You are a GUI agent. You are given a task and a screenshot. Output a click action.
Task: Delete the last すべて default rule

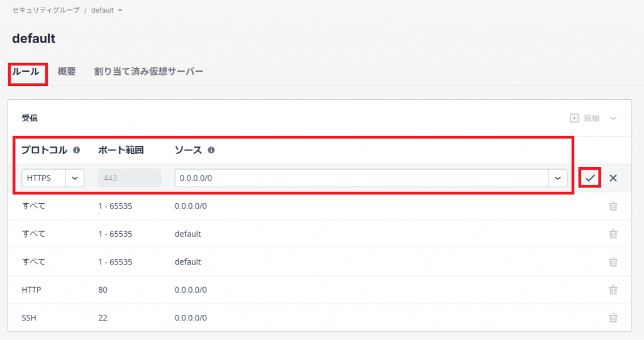[x=613, y=262]
